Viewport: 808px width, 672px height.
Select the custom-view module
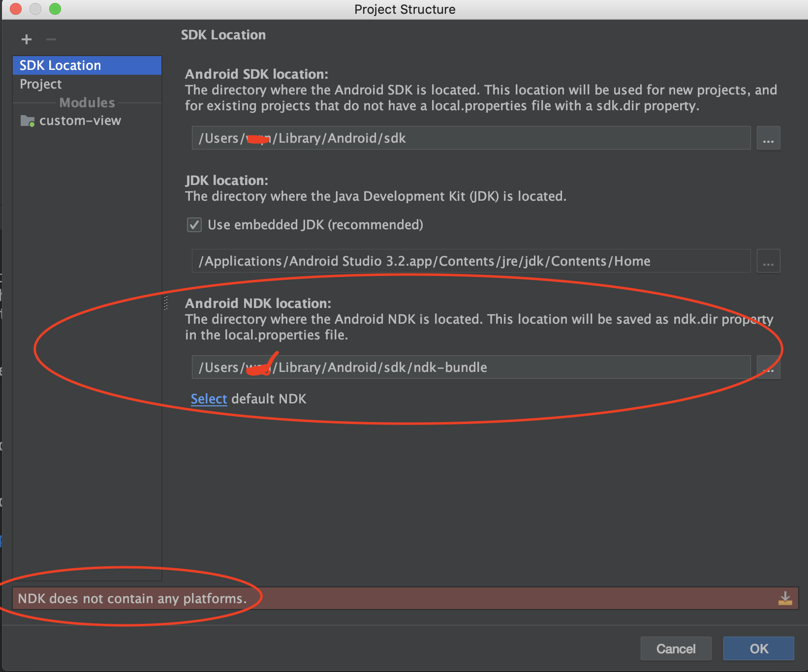coord(87,121)
